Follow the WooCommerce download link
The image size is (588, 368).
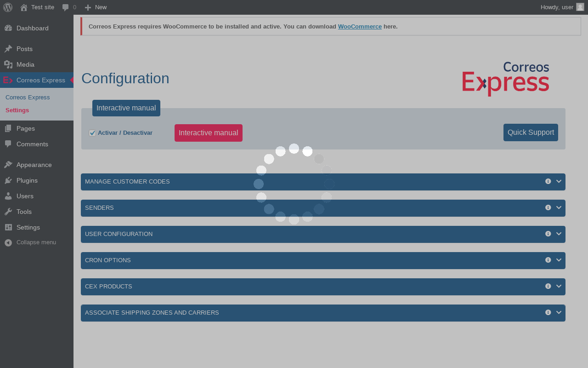tap(360, 26)
